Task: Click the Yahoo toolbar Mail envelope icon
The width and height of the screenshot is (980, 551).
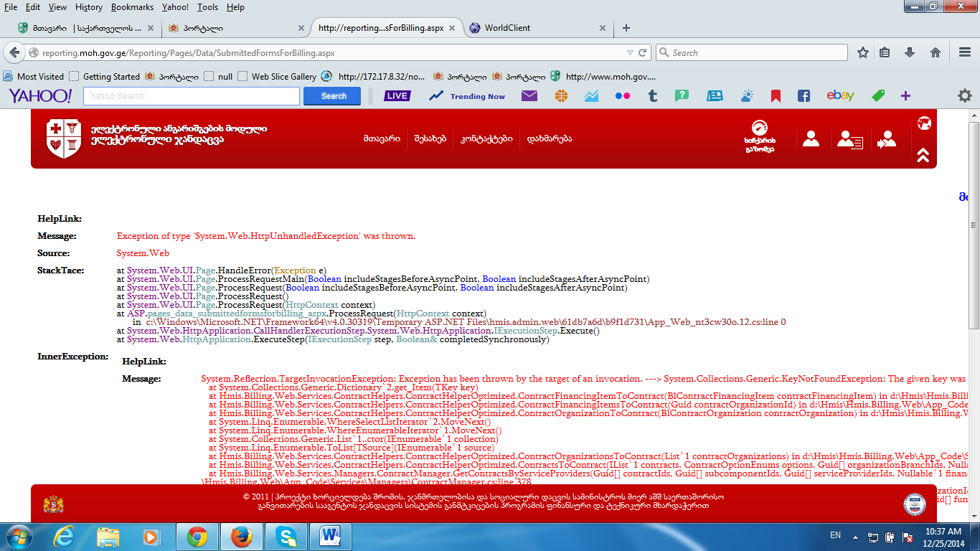Action: pyautogui.click(x=529, y=96)
